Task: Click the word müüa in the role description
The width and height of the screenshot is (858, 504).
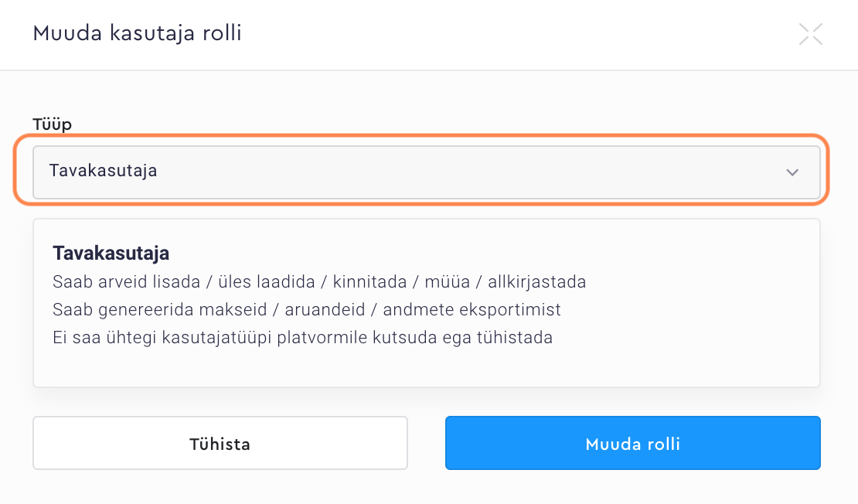Action: tap(442, 281)
